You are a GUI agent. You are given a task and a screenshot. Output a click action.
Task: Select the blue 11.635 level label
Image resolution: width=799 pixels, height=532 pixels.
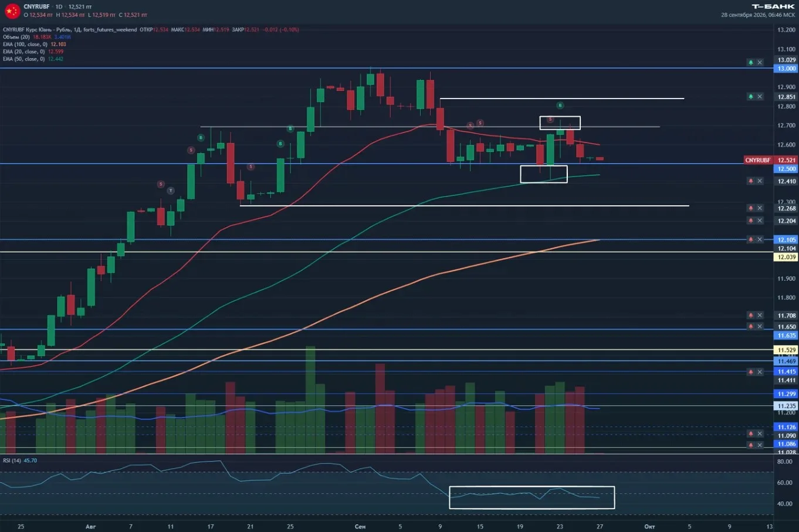[786, 336]
